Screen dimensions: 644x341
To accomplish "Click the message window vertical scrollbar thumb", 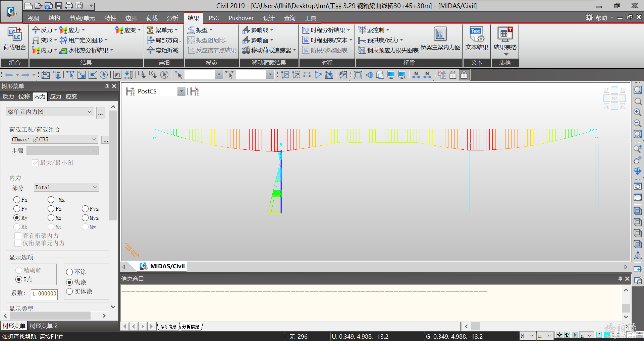I will click(626, 308).
